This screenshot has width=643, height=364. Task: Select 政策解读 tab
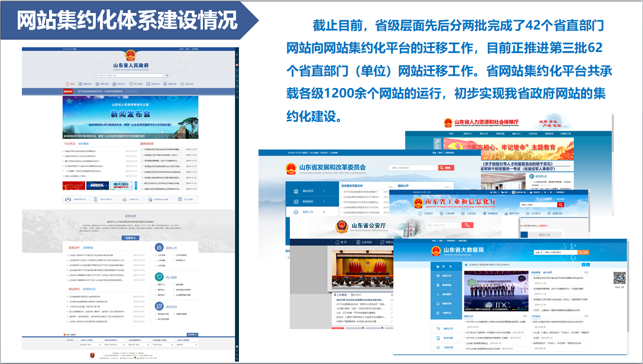pyautogui.click(x=88, y=248)
